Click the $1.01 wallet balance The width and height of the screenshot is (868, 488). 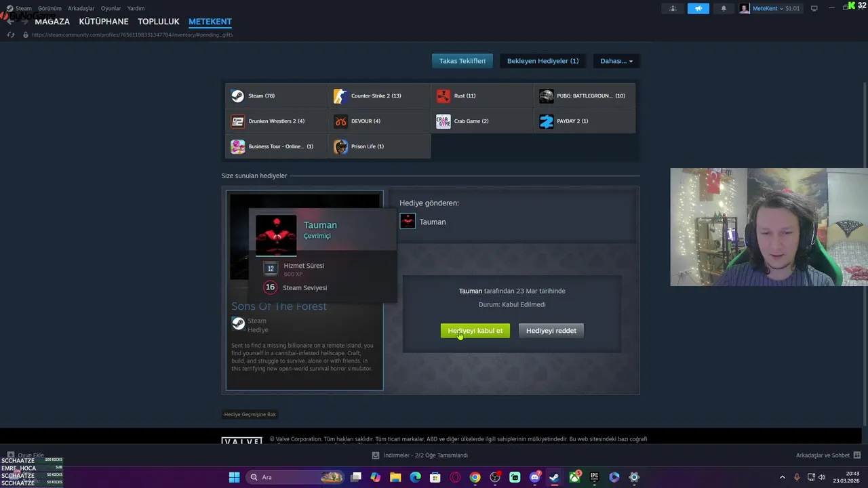(x=793, y=8)
